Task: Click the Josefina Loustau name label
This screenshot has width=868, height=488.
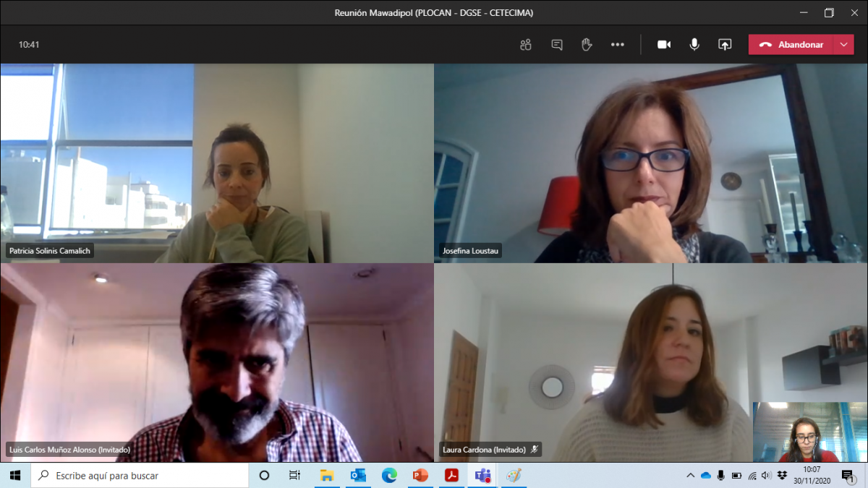Action: pyautogui.click(x=471, y=251)
